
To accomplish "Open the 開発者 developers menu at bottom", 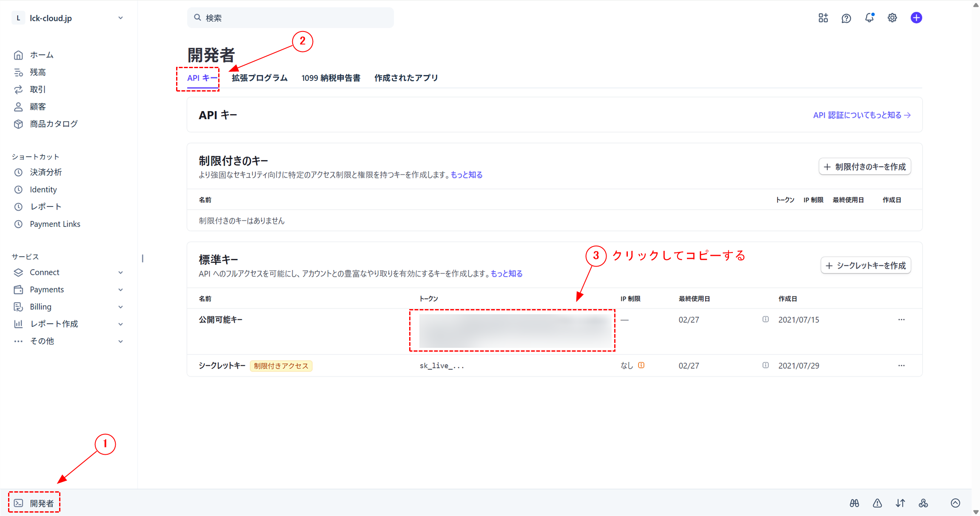I will (34, 503).
